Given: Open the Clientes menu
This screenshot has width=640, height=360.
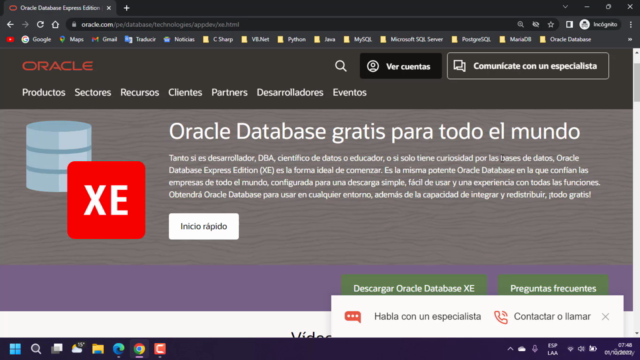Looking at the screenshot, I should pos(185,93).
